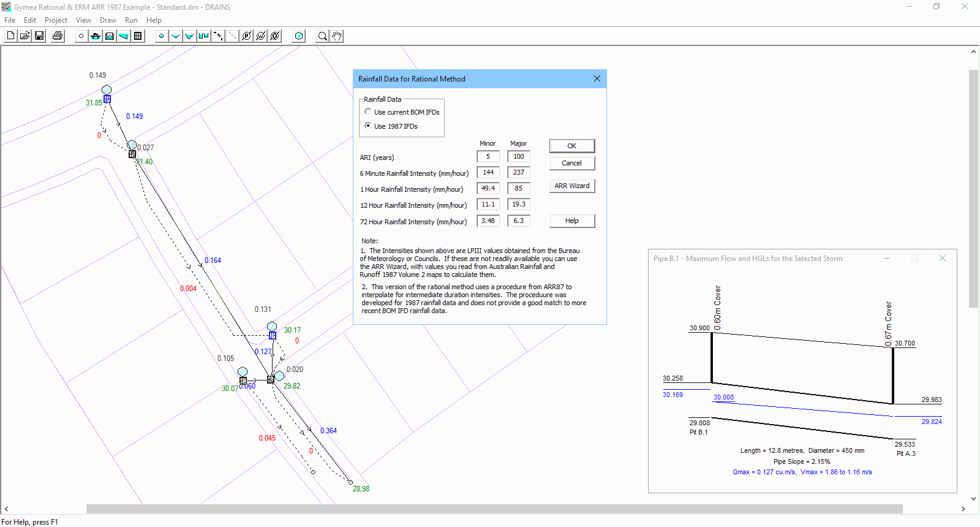Select the pit tool (cyan circle)
The image size is (980, 527).
(161, 36)
